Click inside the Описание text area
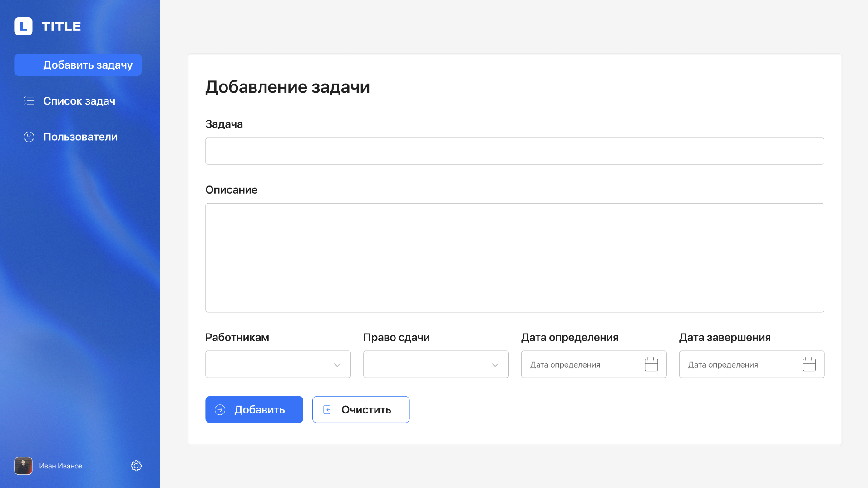The image size is (868, 488). [514, 258]
